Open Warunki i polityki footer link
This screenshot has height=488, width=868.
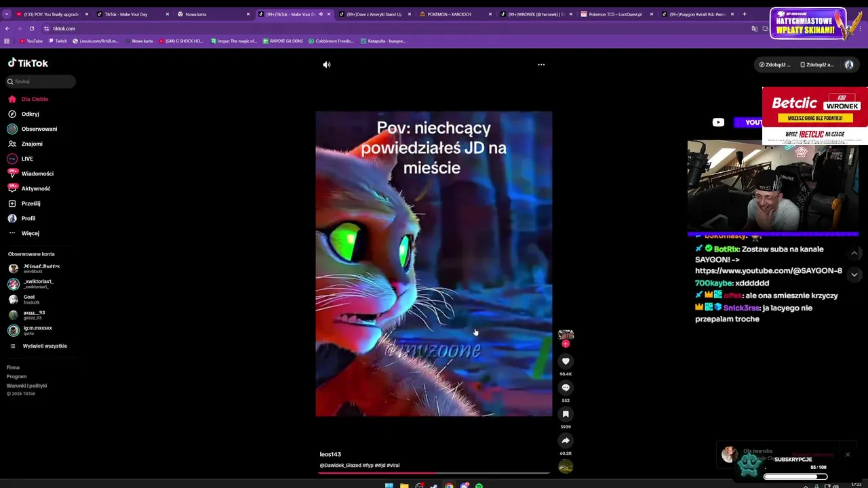(x=26, y=386)
